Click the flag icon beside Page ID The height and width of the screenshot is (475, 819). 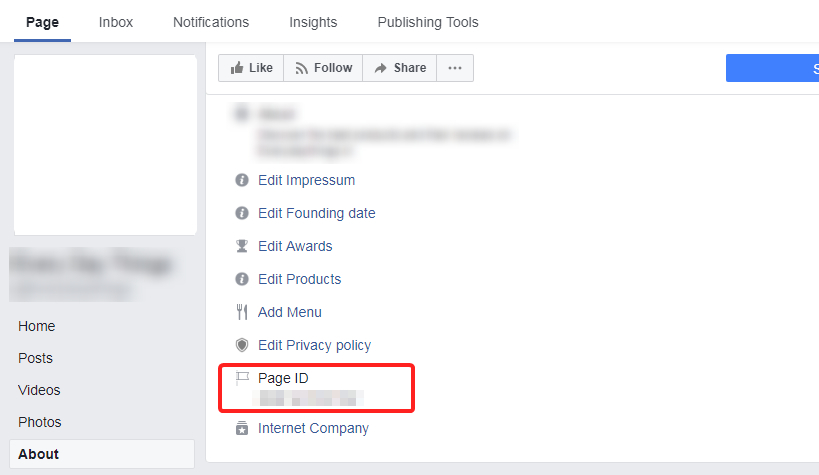pyautogui.click(x=242, y=378)
